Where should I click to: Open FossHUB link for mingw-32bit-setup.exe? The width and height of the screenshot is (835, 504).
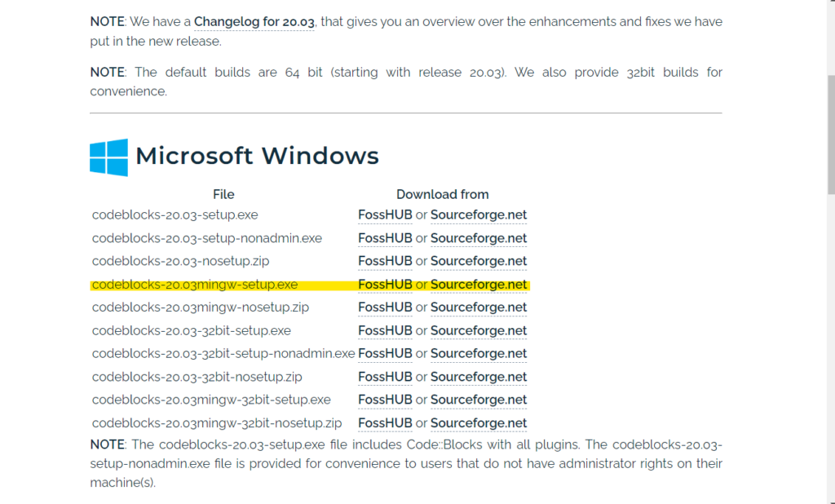pyautogui.click(x=385, y=400)
